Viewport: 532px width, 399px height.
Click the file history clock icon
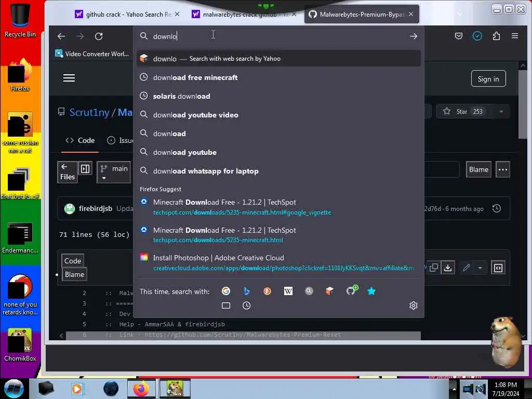point(496,208)
